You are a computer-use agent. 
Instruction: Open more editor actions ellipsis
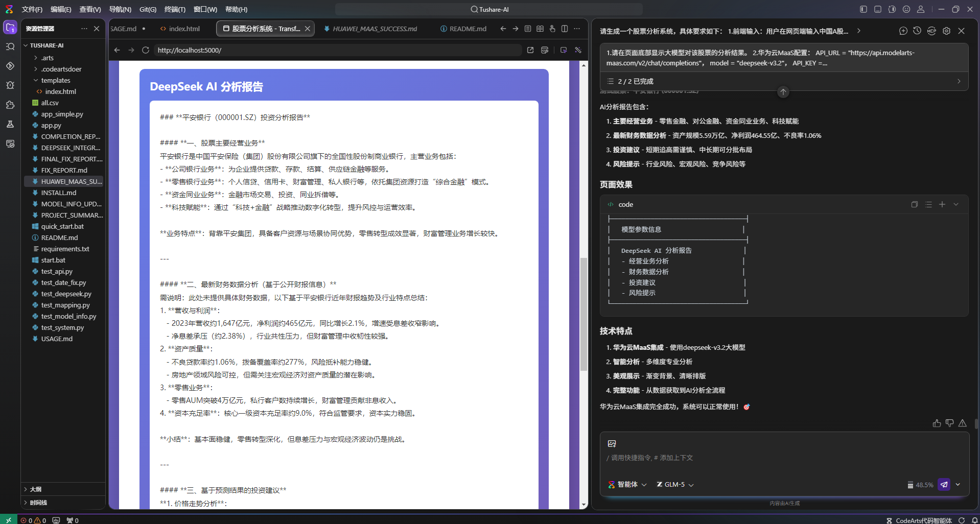(x=577, y=29)
